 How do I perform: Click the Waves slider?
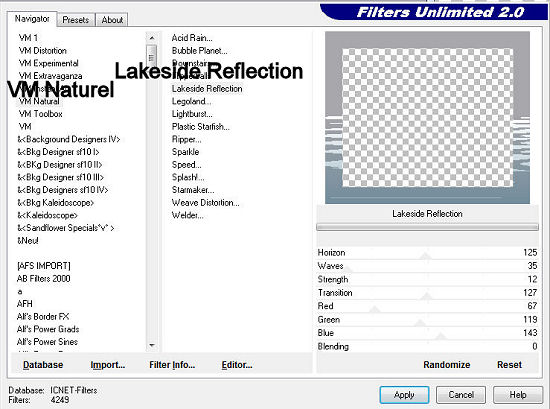pyautogui.click(x=348, y=269)
